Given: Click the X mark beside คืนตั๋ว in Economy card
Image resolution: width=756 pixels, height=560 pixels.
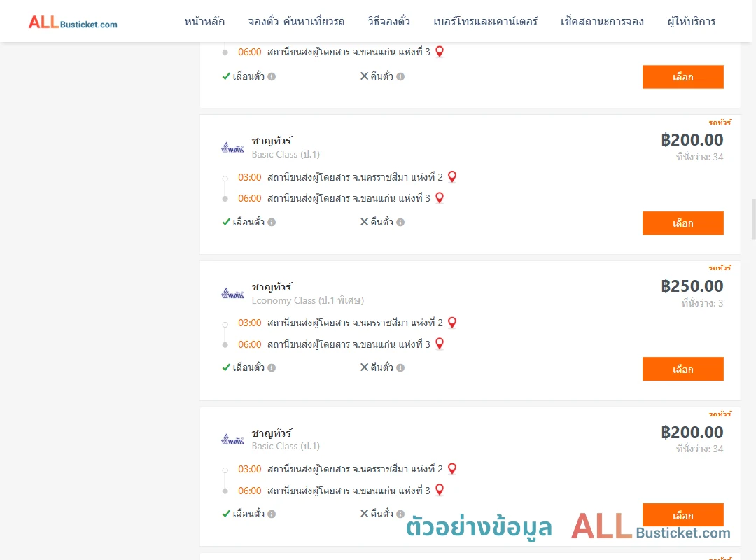Looking at the screenshot, I should pos(365,367).
